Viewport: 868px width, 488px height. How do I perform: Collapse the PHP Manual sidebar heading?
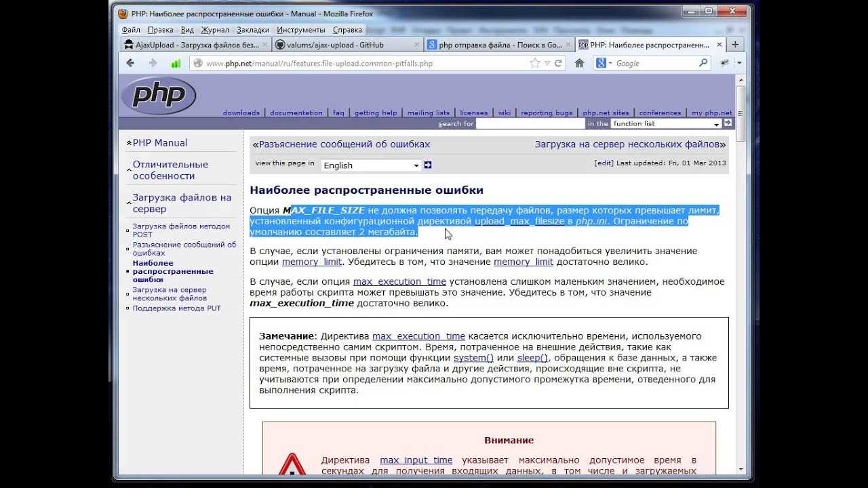pyautogui.click(x=129, y=143)
